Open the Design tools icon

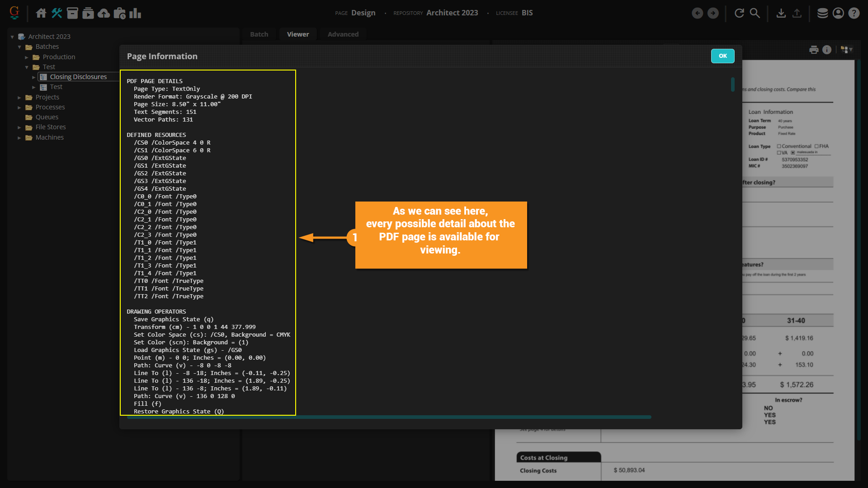57,13
